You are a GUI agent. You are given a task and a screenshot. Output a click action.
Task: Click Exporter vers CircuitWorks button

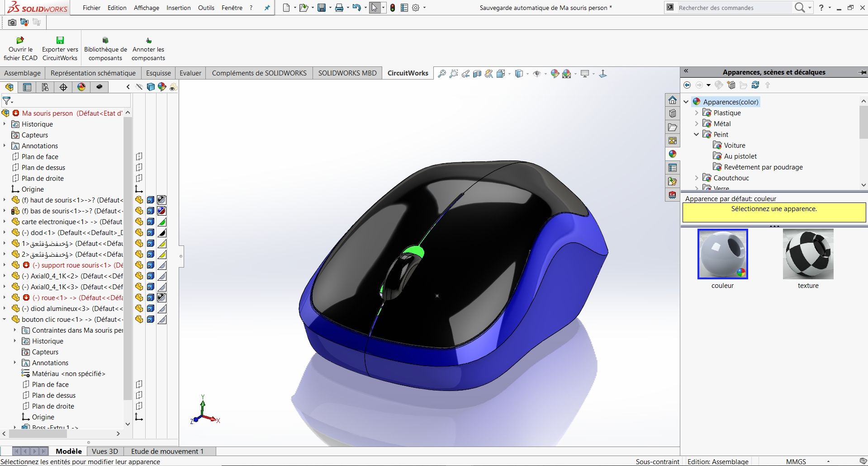point(60,49)
